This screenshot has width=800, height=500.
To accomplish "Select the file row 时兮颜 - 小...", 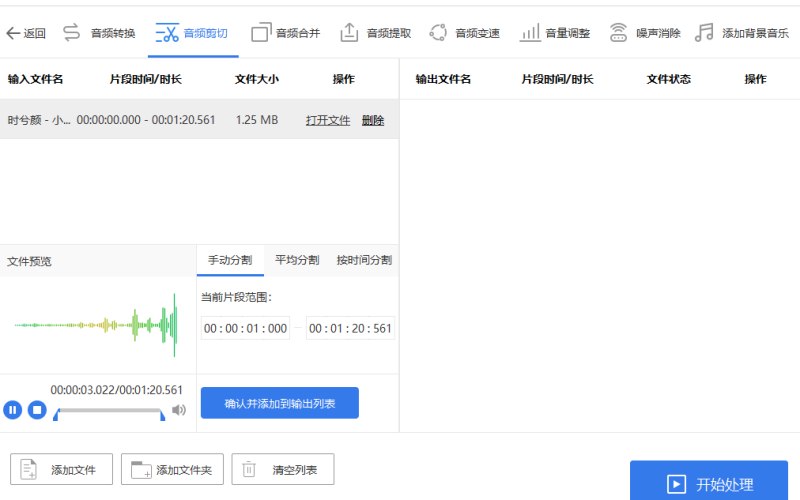I will (x=199, y=119).
